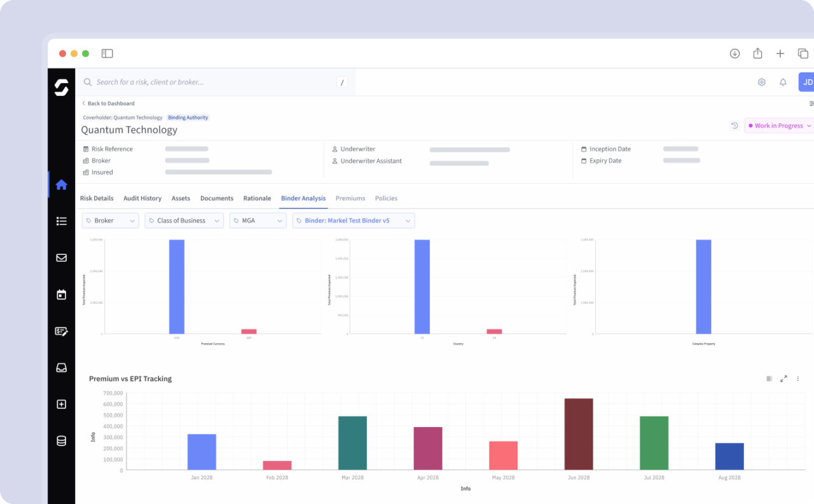Open the mail envelope sidebar icon

click(x=62, y=258)
